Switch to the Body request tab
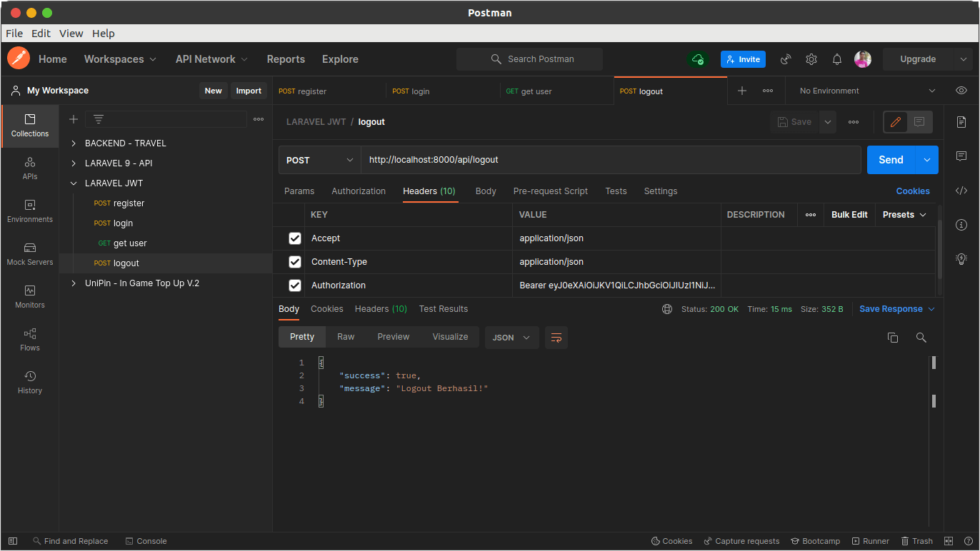980x551 pixels. click(486, 191)
